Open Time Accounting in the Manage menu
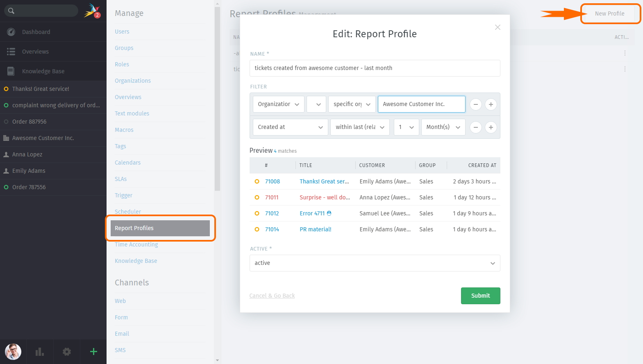This screenshot has height=364, width=643. coord(136,244)
